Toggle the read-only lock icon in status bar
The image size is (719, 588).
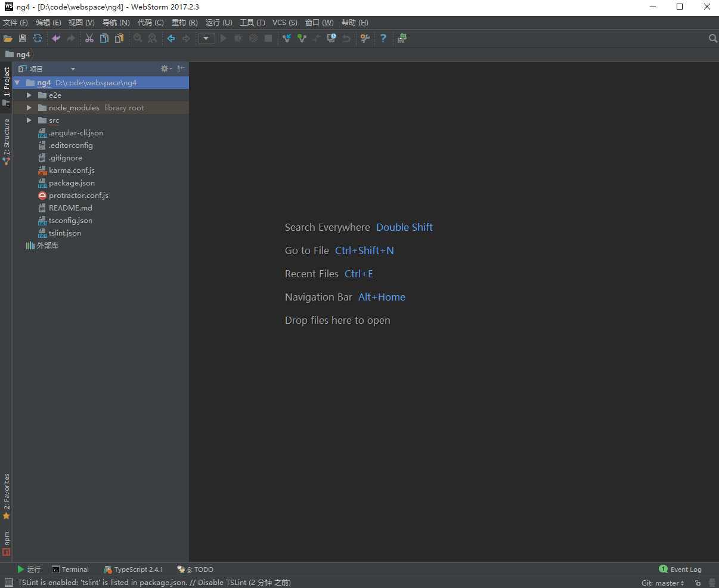point(698,583)
